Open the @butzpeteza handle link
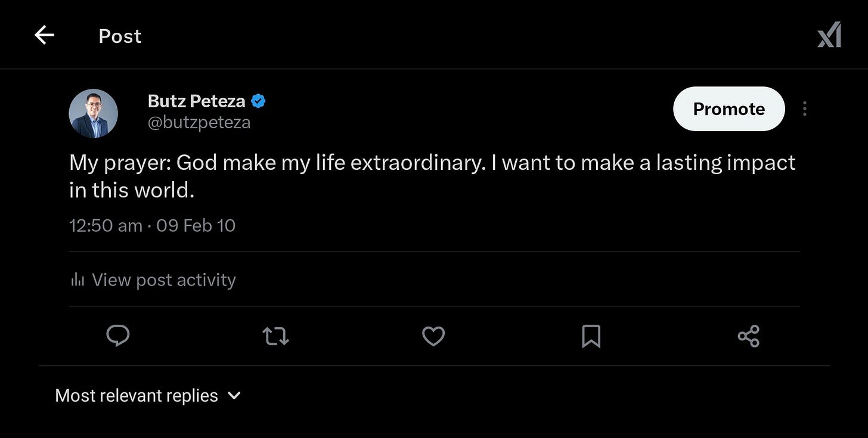 (x=199, y=123)
